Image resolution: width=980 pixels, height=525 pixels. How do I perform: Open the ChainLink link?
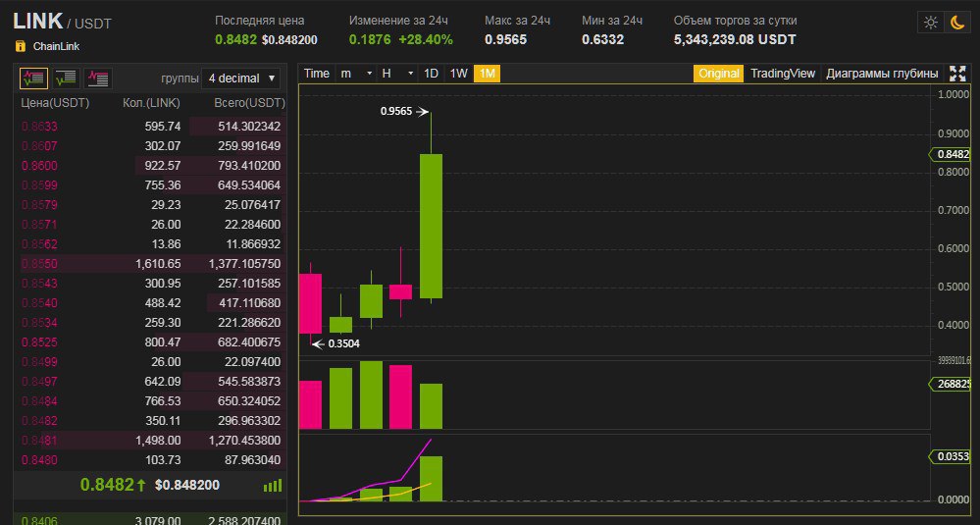click(56, 46)
